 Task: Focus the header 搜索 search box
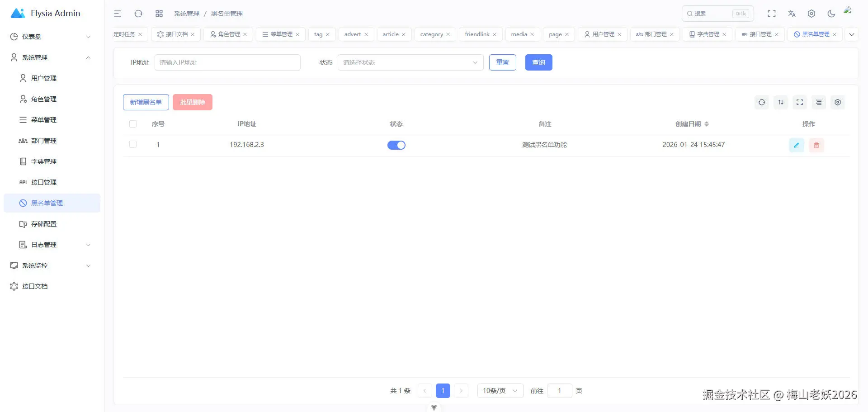[718, 14]
